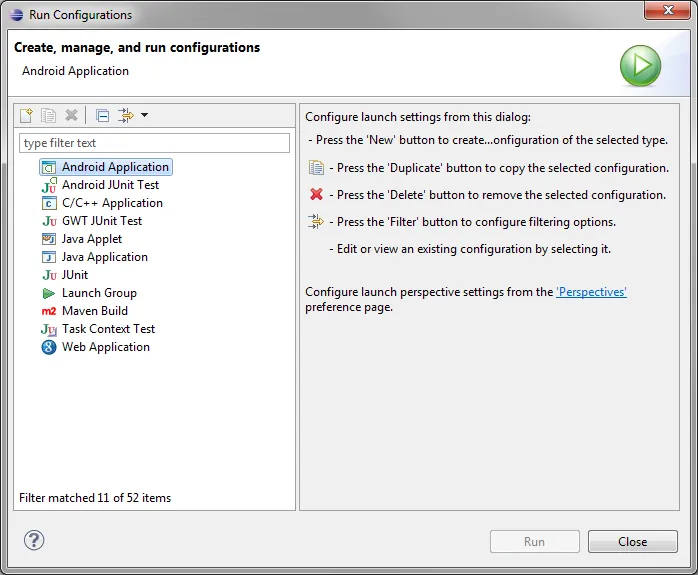
Task: Select Launch Group entry
Action: tap(99, 293)
